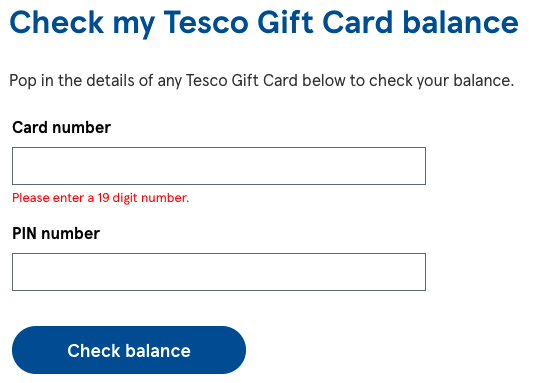Click Tesco Gift Card in the instruction sentence

(242, 81)
